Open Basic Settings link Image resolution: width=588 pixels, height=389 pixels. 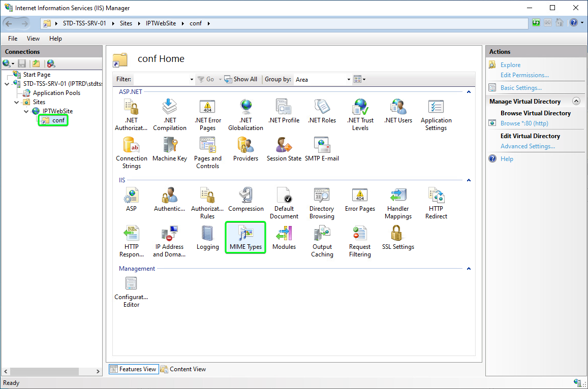tap(521, 88)
